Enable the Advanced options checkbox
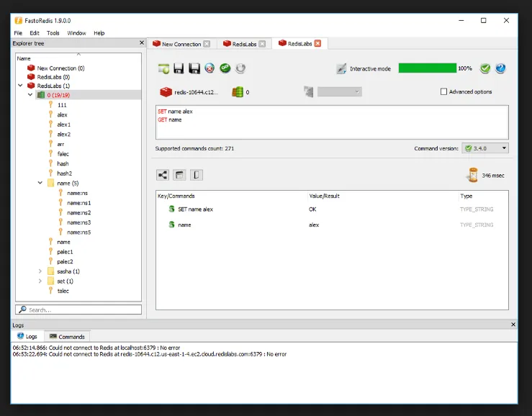 443,91
